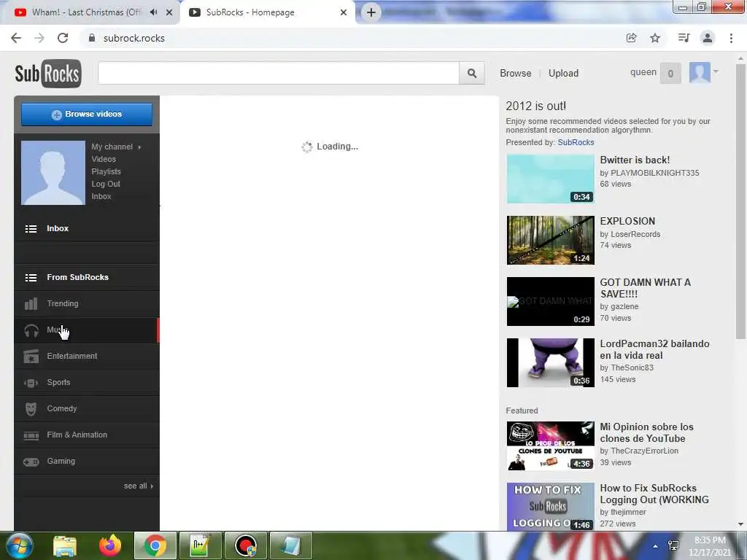Open Browse in the top navigation
Screen dimensions: 747x560
[x=516, y=74]
